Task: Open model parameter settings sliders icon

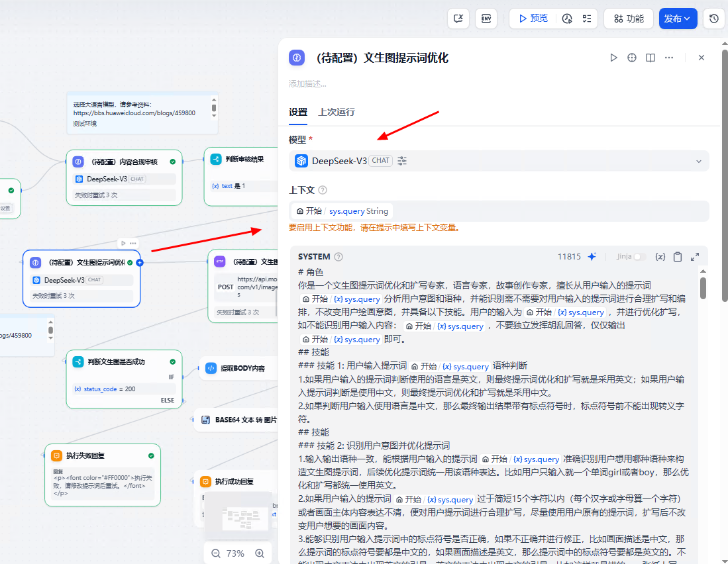Action: tap(401, 160)
